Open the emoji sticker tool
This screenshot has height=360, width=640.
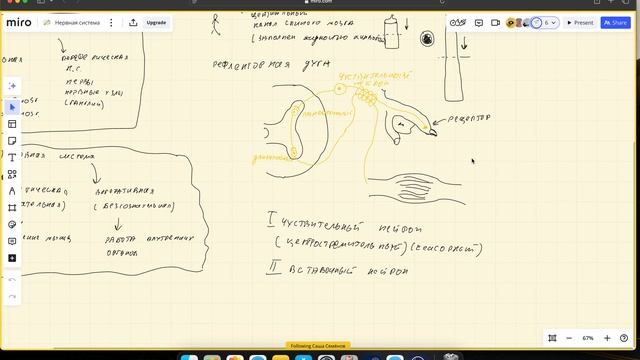(12, 224)
